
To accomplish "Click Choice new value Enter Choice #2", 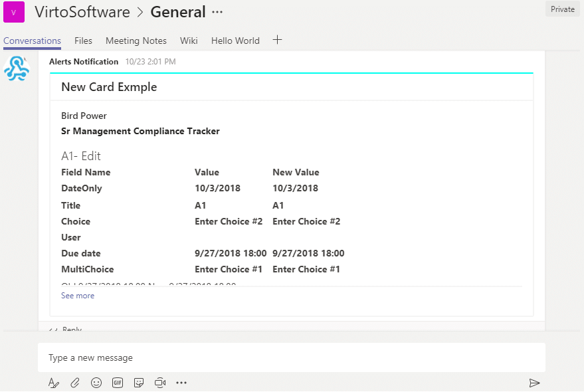I will point(306,222).
